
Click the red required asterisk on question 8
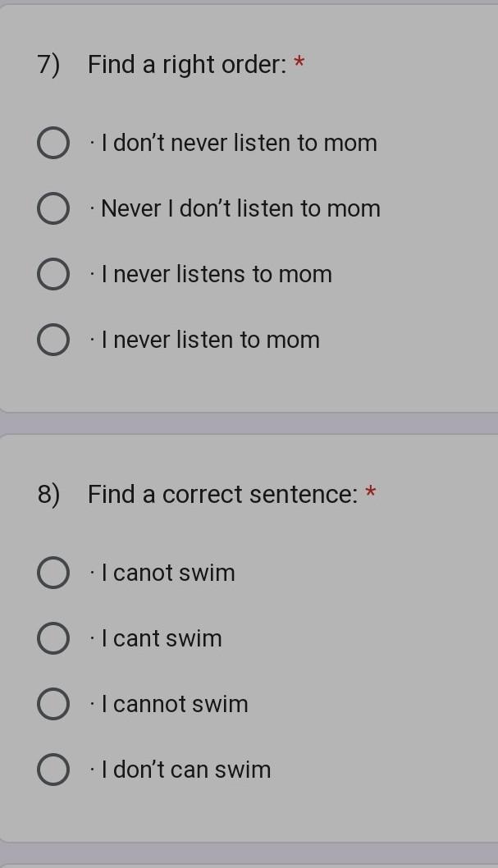tap(371, 491)
